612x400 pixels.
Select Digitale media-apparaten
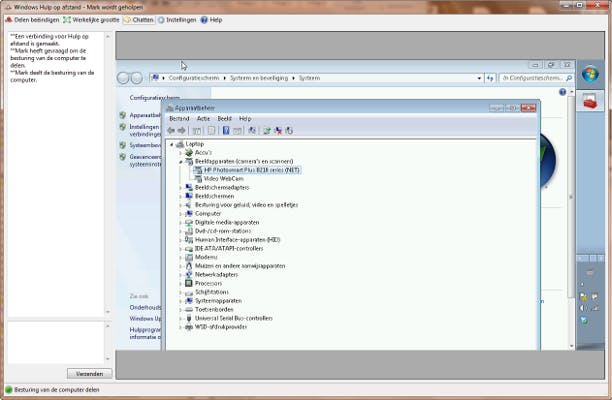click(x=227, y=222)
